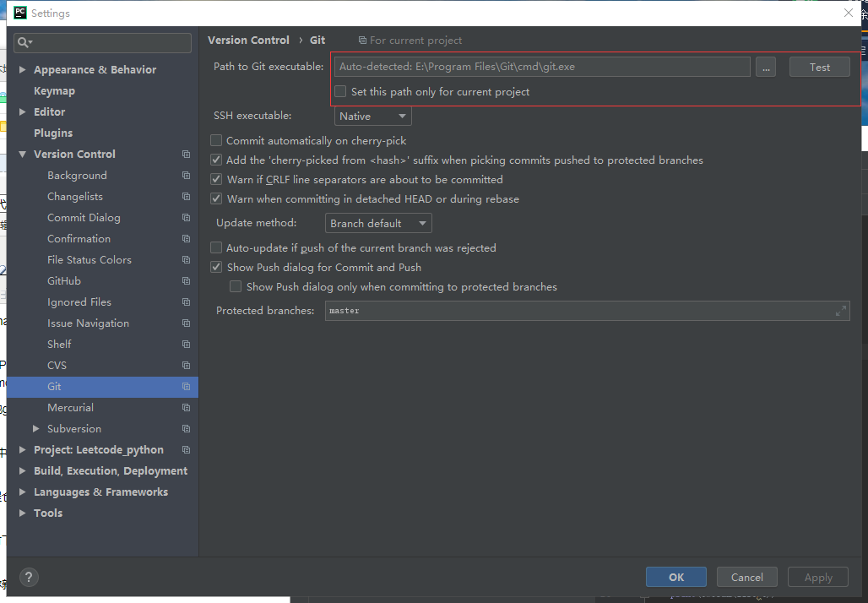Enable Set this path only for current project
The width and height of the screenshot is (868, 603).
click(x=340, y=91)
